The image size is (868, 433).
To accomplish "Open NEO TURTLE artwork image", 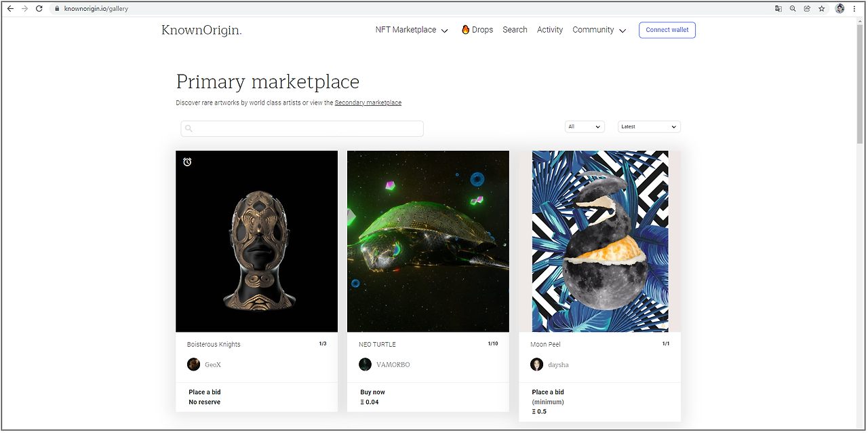I will tap(428, 242).
